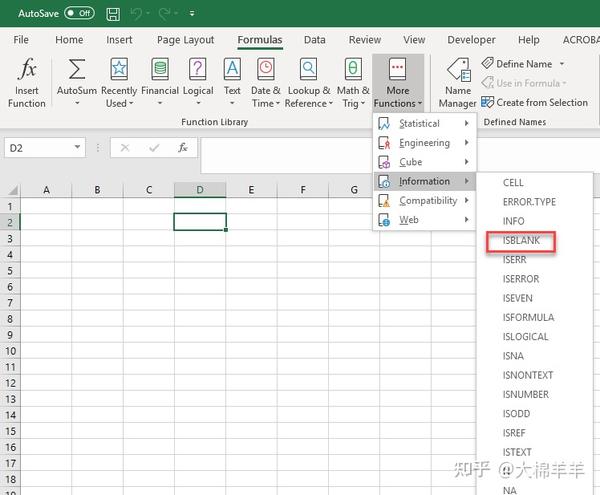The width and height of the screenshot is (600, 495).
Task: Switch to the Page Layout tab
Action: 185,40
